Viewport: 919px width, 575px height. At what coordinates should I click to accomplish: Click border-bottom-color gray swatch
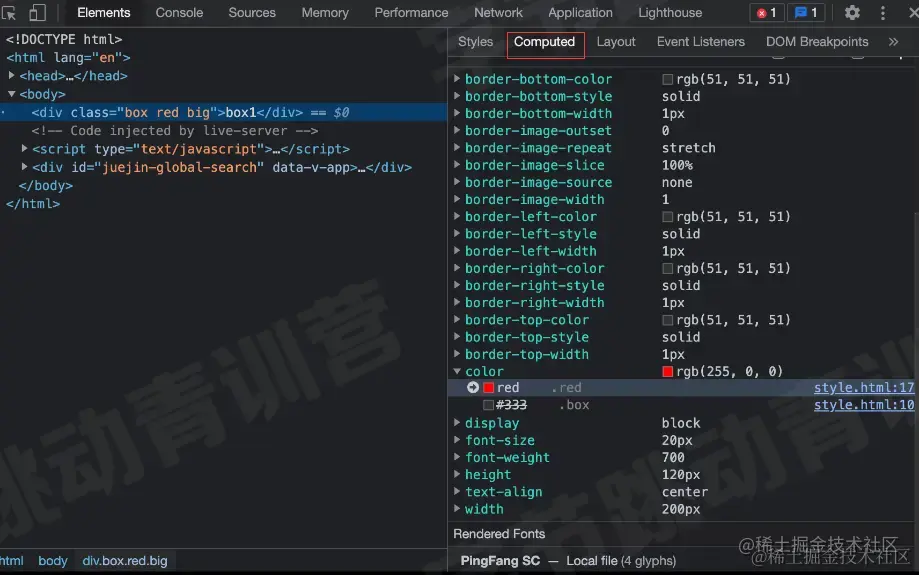pos(667,79)
